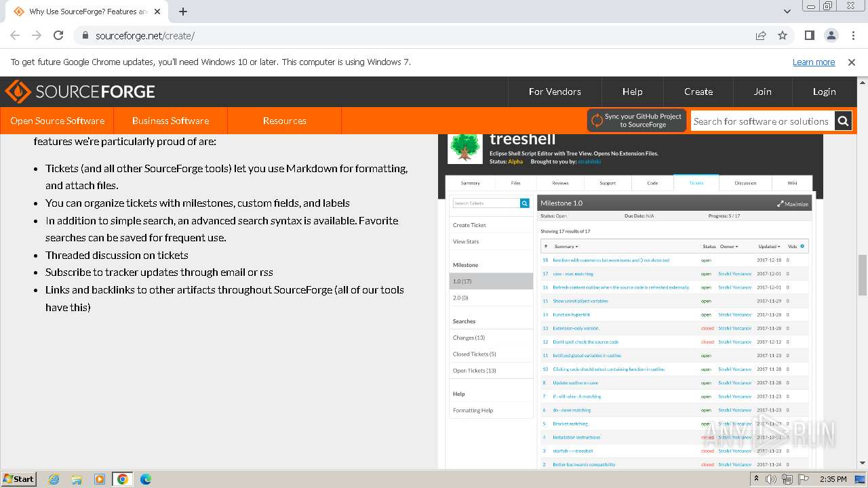The image size is (868, 488).
Task: Open the Open Source Software menu
Action: click(57, 121)
